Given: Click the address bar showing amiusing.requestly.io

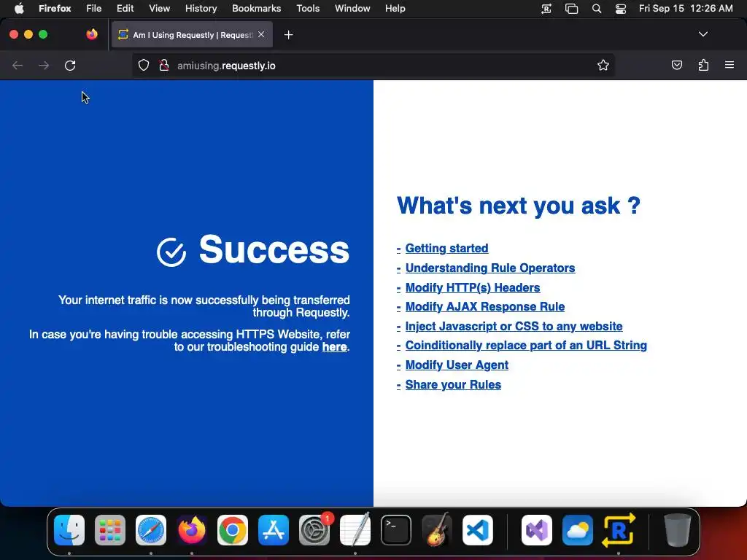Looking at the screenshot, I should pyautogui.click(x=373, y=65).
